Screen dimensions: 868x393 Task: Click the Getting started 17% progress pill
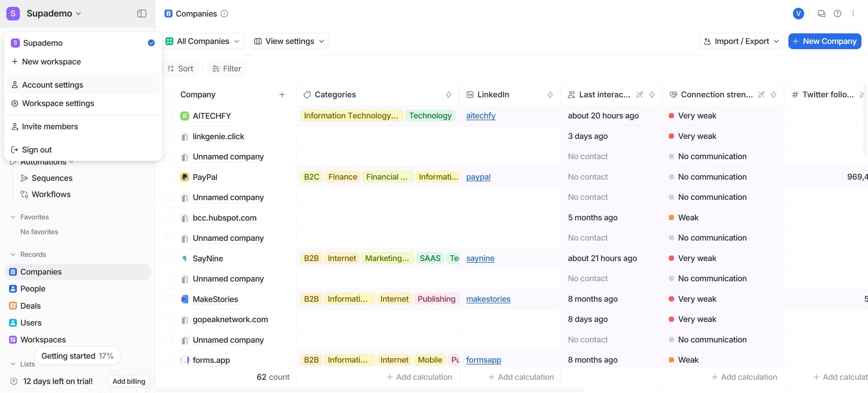click(x=77, y=356)
